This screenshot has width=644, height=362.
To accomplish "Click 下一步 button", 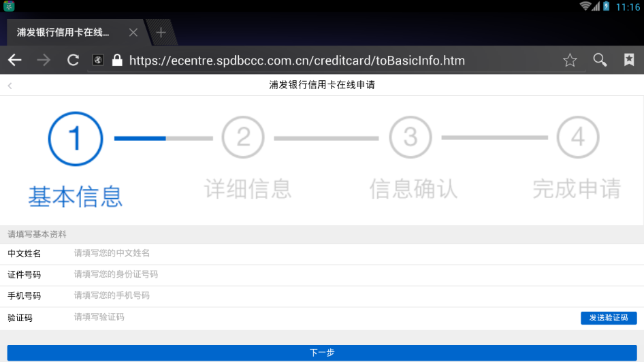I will tap(322, 353).
